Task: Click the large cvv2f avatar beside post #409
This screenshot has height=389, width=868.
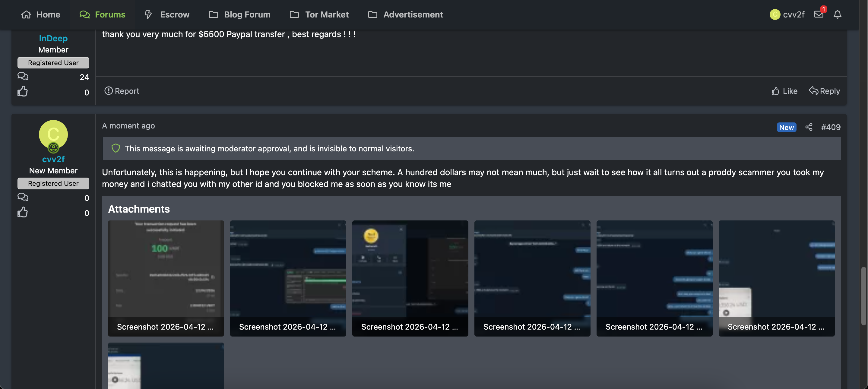Action: [53, 134]
